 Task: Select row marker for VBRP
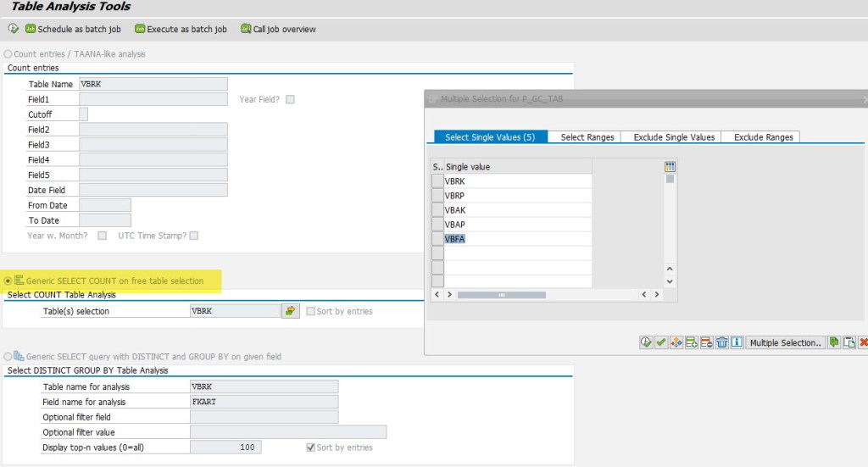click(437, 196)
